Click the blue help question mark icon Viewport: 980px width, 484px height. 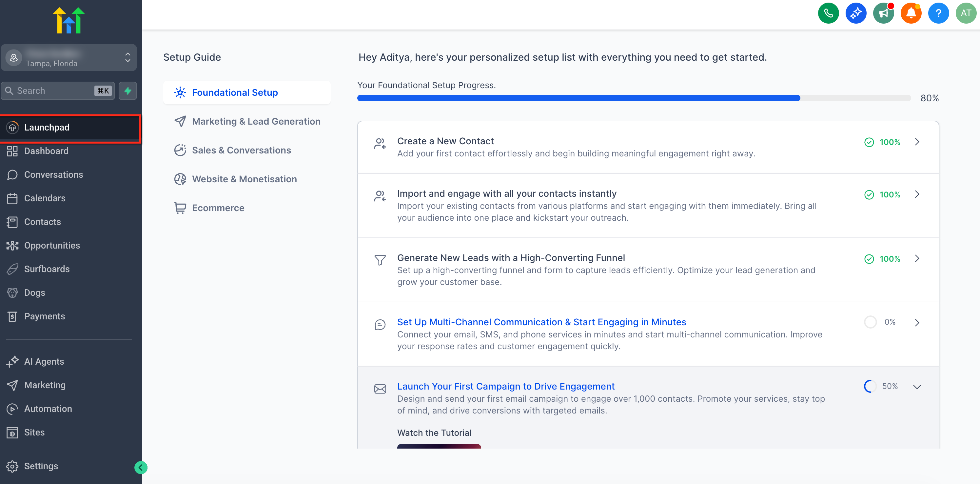tap(938, 13)
